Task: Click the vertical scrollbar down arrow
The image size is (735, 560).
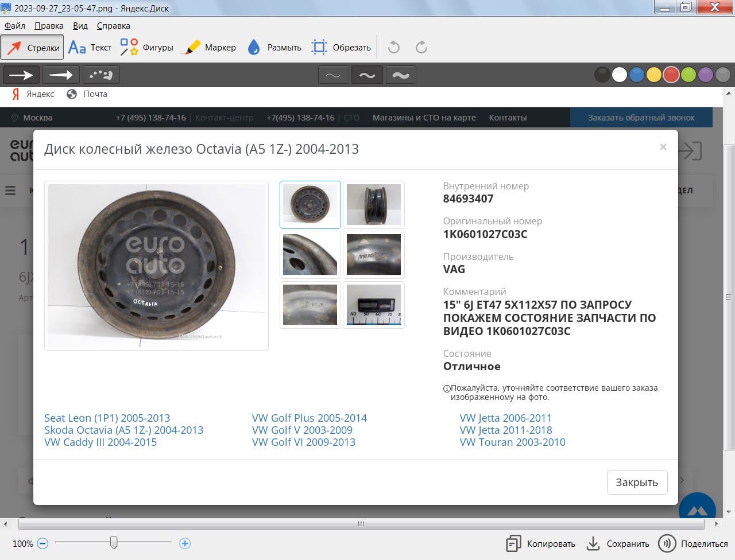Action: click(729, 512)
